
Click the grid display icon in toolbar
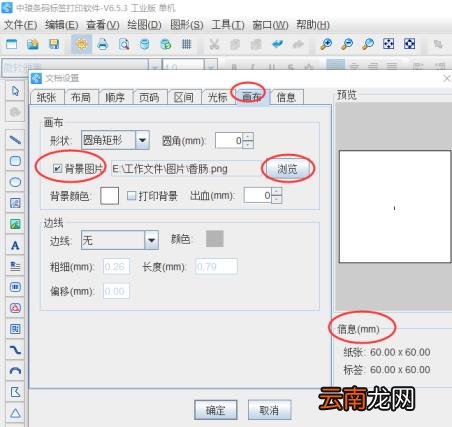pyautogui.click(x=187, y=44)
